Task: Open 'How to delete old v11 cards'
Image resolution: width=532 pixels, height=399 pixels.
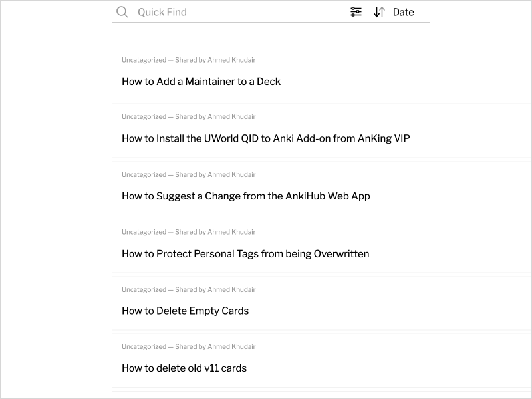Action: pos(184,368)
